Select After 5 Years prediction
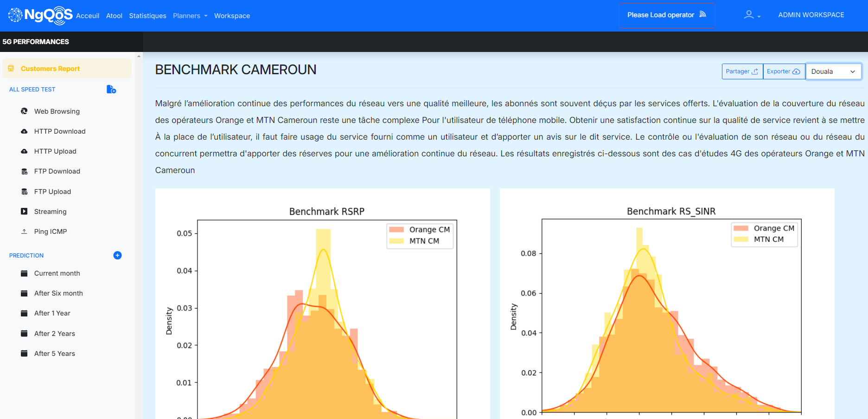 pos(55,354)
